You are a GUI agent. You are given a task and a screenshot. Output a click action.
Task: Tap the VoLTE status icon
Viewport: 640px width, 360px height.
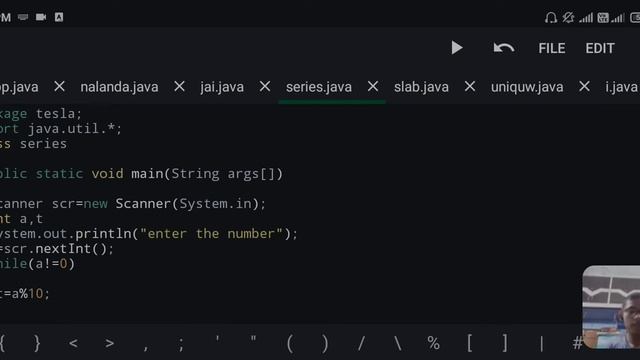pyautogui.click(x=603, y=18)
